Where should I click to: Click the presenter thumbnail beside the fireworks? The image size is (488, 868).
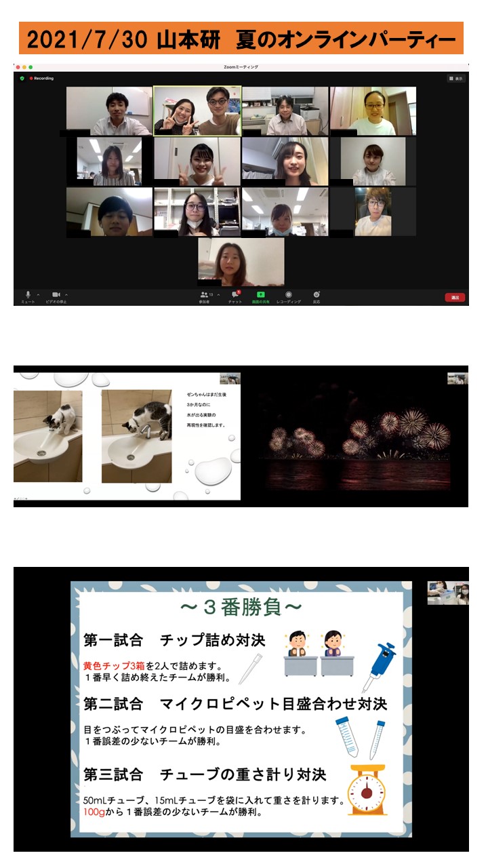[x=457, y=378]
